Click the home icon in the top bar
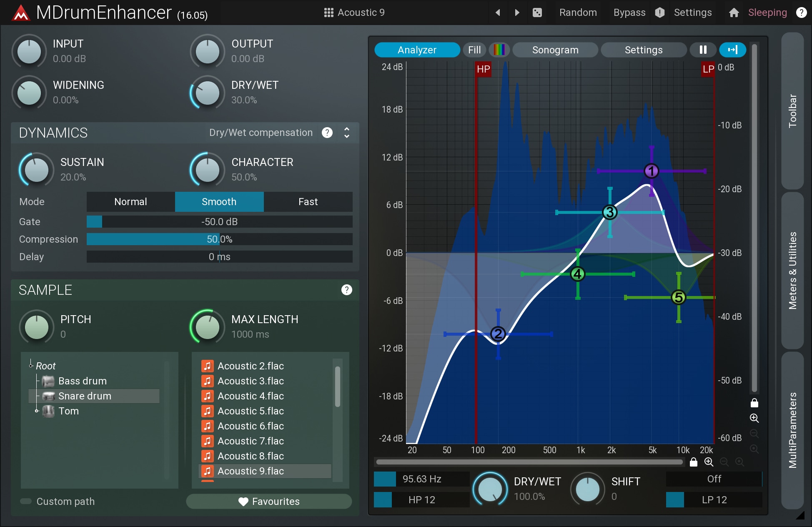Viewport: 812px width, 527px height. [x=734, y=13]
